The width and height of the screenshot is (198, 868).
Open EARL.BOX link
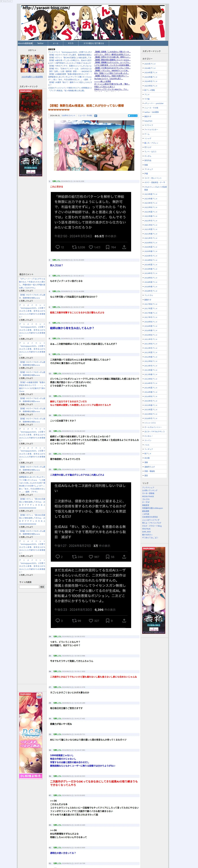pos(146,532)
